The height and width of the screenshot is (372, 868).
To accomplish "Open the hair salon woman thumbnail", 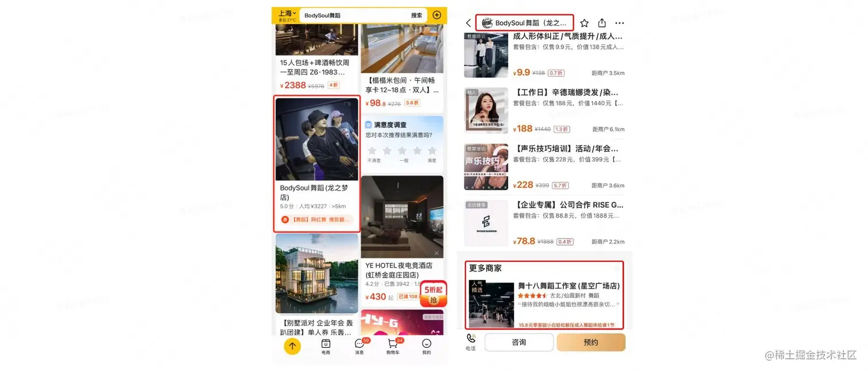I will (x=486, y=111).
